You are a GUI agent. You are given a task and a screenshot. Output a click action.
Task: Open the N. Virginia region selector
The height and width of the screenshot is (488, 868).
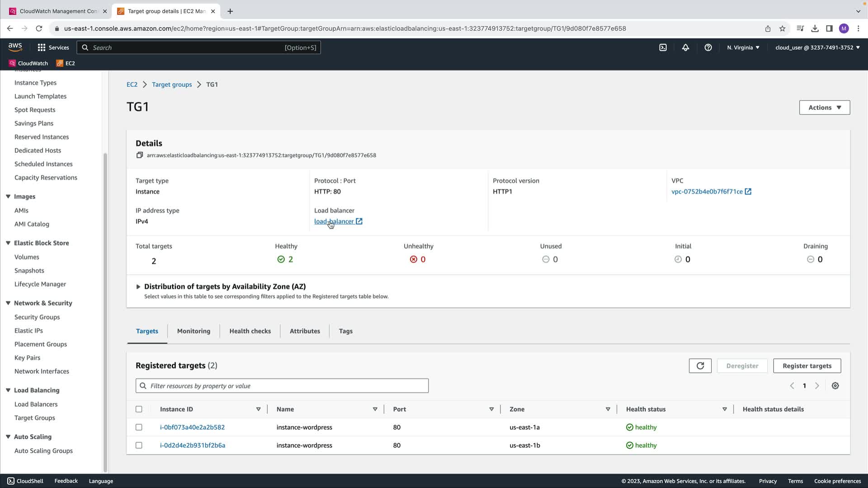click(x=743, y=47)
